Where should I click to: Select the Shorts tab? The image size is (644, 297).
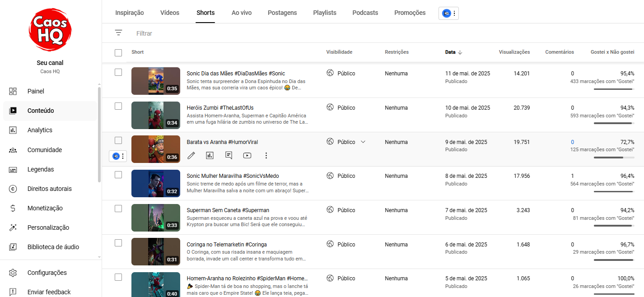click(x=205, y=13)
